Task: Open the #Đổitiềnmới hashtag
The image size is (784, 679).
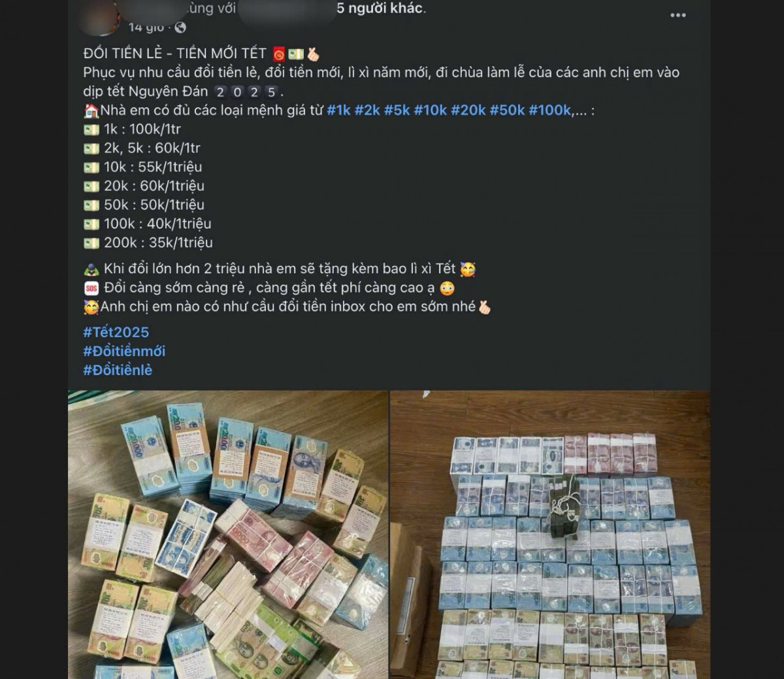Action: point(124,351)
